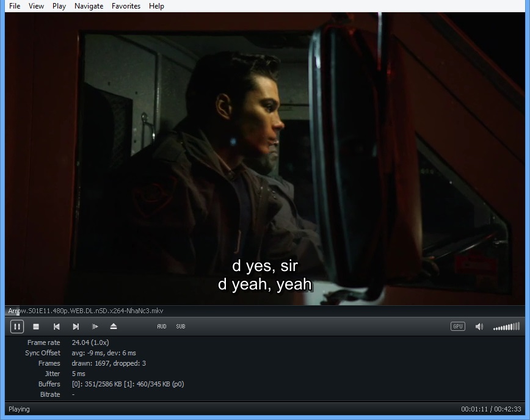Skip to the previous track
The height and width of the screenshot is (420, 530).
coord(56,327)
